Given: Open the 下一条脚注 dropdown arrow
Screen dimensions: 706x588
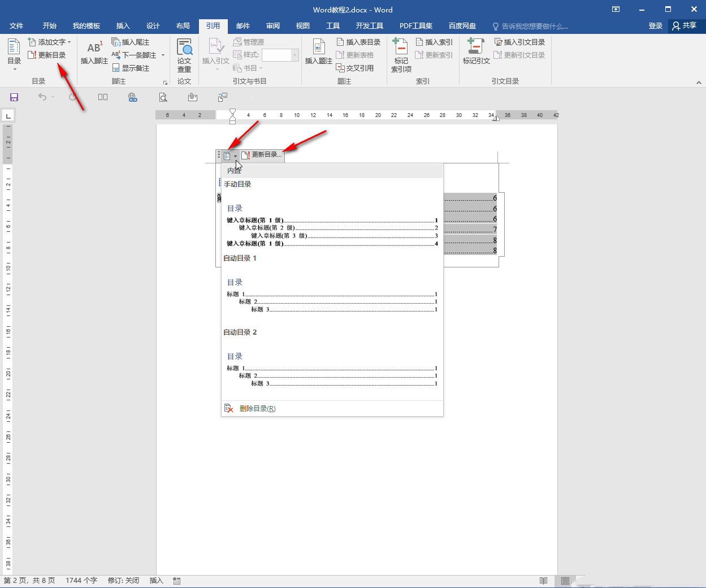Looking at the screenshot, I should (163, 55).
